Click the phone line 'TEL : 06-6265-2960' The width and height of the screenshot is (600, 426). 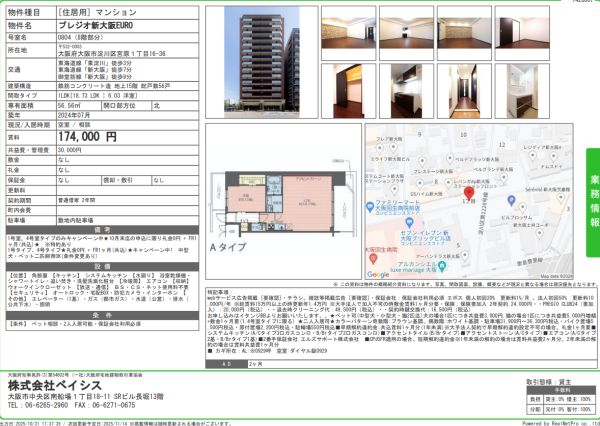(38, 405)
